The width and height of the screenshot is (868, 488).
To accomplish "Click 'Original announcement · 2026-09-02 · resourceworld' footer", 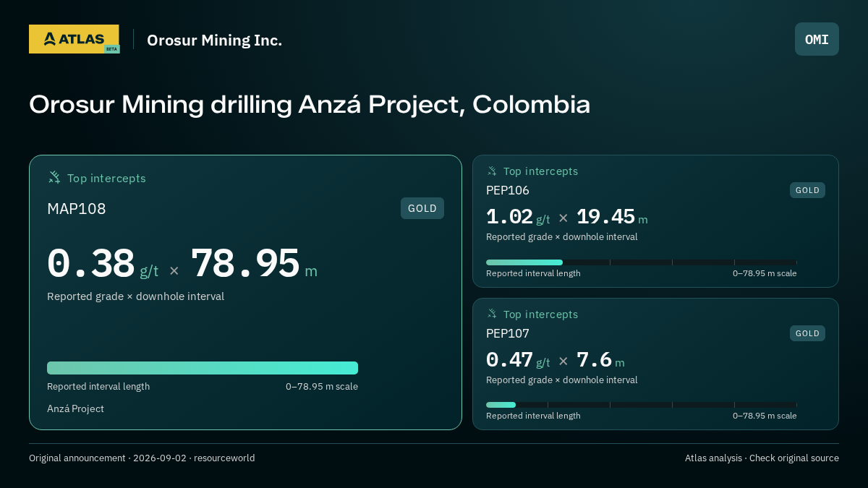I will point(142,458).
